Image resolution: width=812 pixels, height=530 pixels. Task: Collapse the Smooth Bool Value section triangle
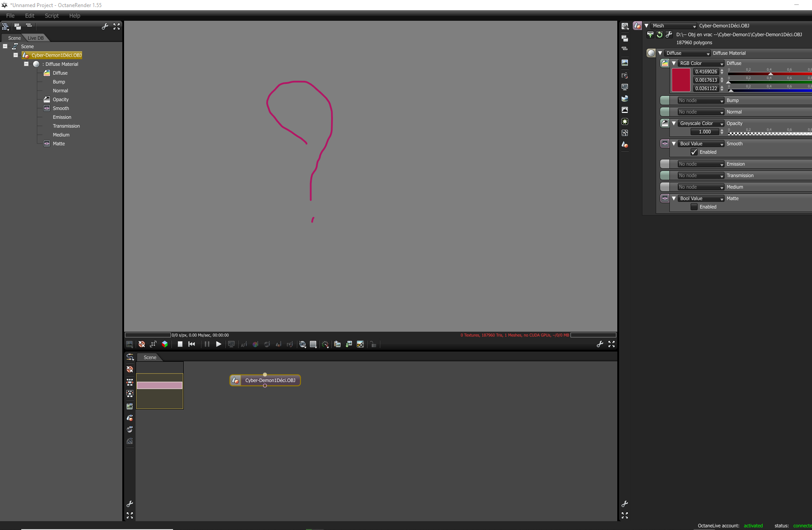pos(674,144)
